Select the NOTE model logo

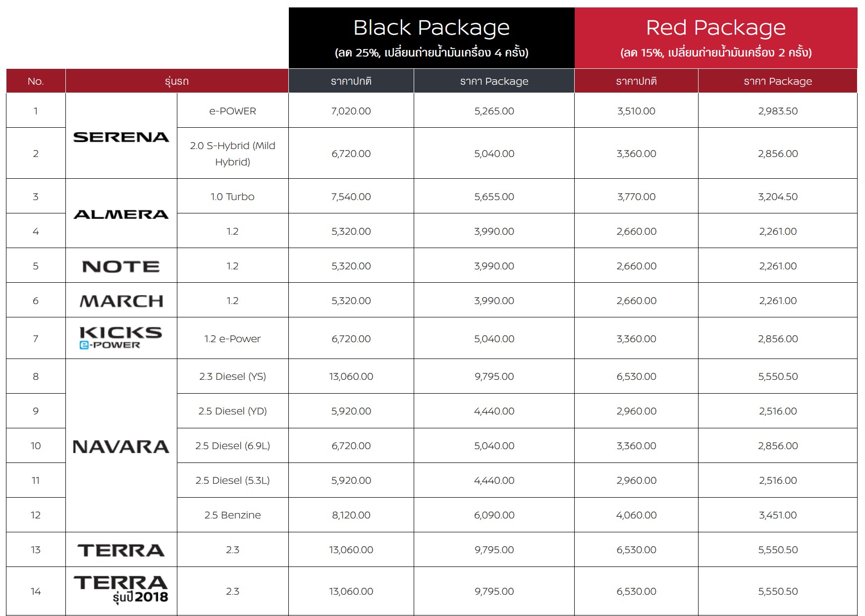click(x=121, y=266)
